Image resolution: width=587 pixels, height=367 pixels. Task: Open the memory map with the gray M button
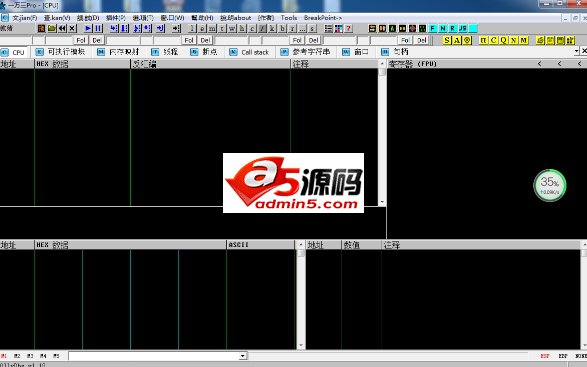pos(212,28)
